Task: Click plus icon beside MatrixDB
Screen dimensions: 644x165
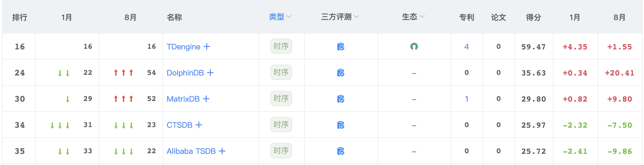Action: coord(206,99)
